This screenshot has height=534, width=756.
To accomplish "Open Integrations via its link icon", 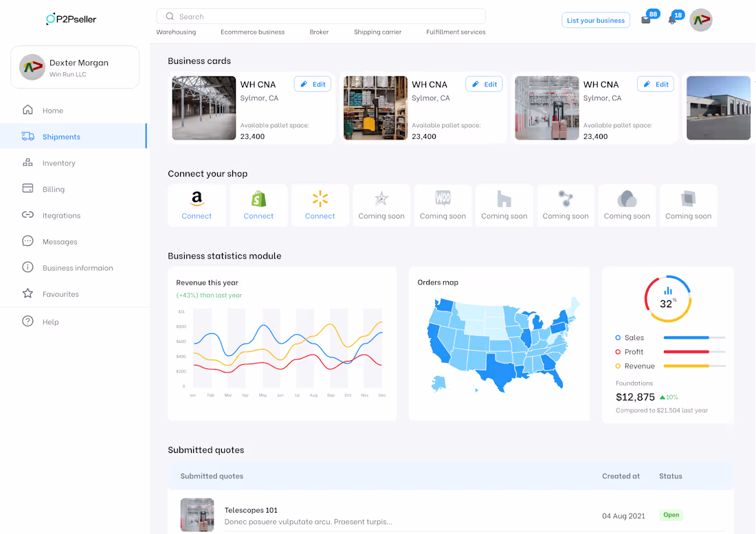I will tap(27, 215).
